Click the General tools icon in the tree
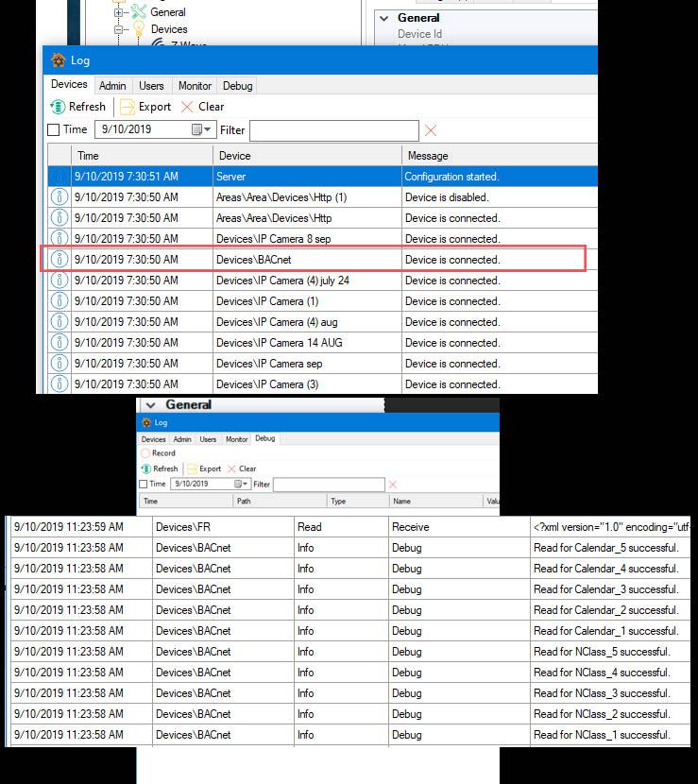698x784 pixels. click(x=138, y=12)
